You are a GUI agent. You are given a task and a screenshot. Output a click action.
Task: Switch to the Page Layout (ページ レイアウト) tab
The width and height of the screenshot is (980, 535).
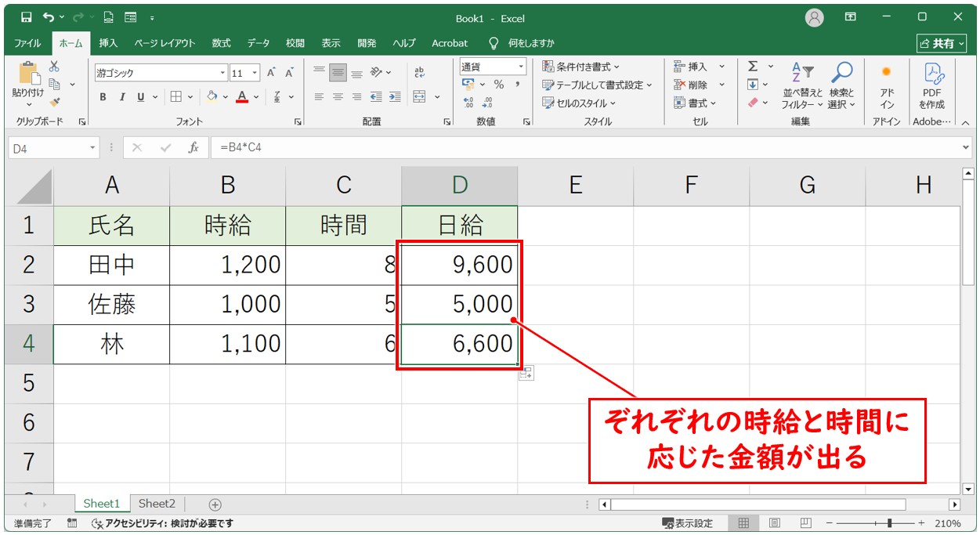click(165, 43)
